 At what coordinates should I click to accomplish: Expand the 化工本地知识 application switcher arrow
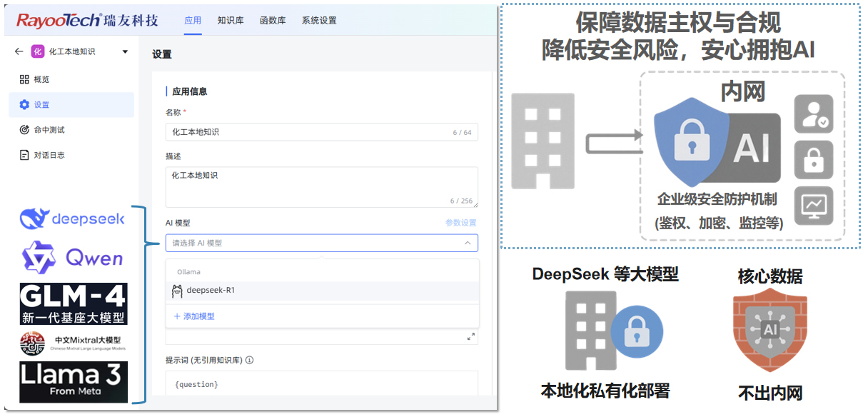[125, 52]
